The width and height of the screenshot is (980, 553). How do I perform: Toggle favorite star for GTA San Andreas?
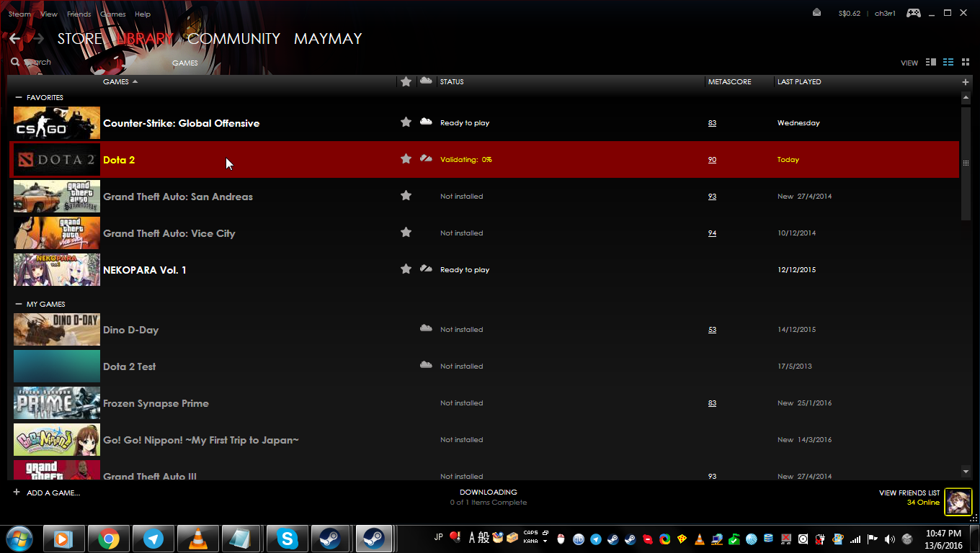[406, 196]
